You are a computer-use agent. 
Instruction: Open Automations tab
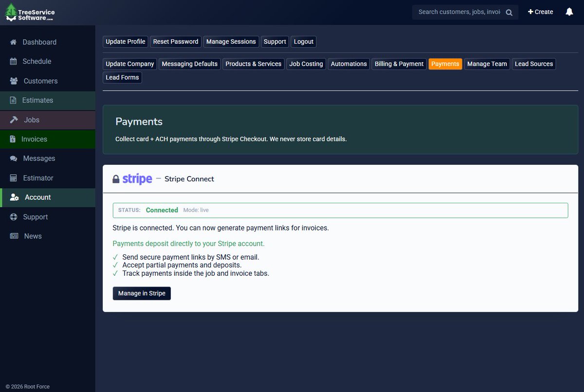pos(349,64)
